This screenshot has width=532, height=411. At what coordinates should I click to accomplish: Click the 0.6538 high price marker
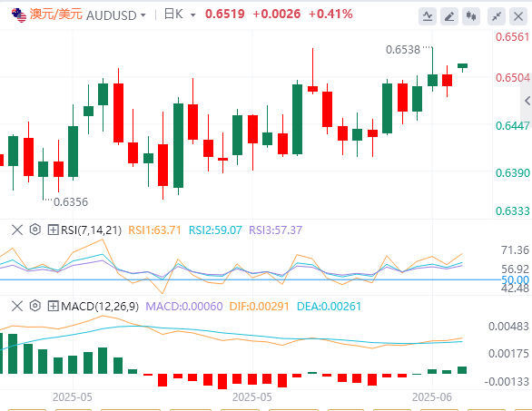pos(403,50)
